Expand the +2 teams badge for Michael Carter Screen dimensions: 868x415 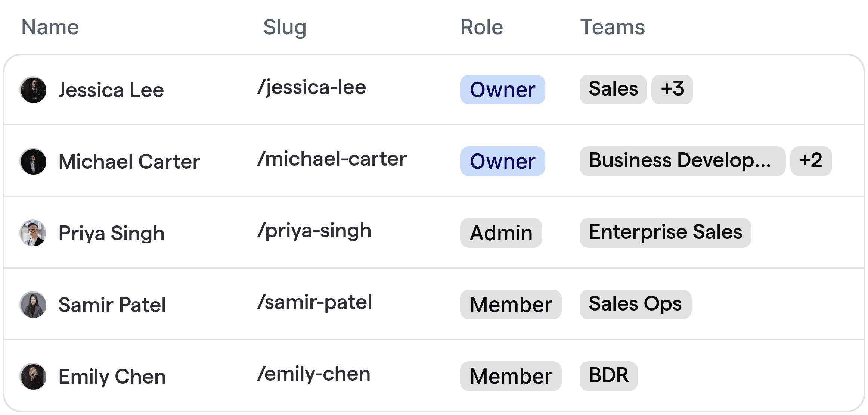pyautogui.click(x=811, y=161)
